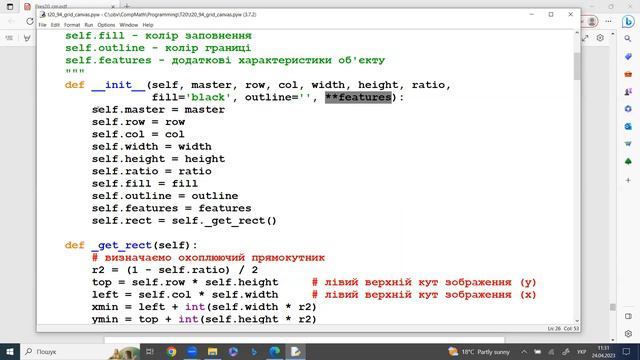Click the PDF fullscreen expand arrows icon
The height and width of the screenshot is (360, 640).
(x=585, y=38)
